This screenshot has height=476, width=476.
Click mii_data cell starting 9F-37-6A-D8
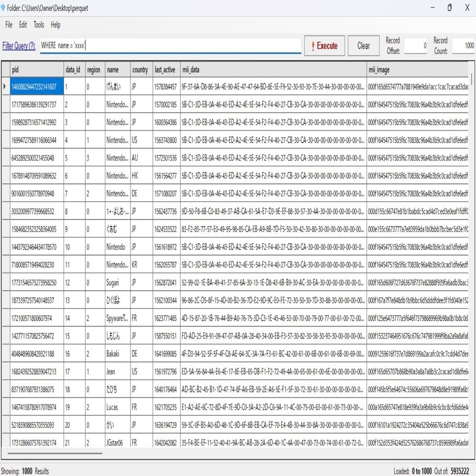(x=273, y=86)
